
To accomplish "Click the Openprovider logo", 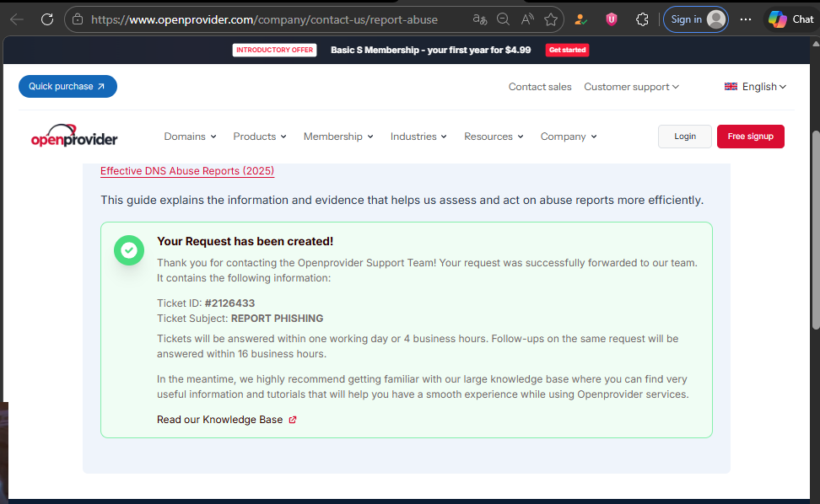I will [x=74, y=136].
